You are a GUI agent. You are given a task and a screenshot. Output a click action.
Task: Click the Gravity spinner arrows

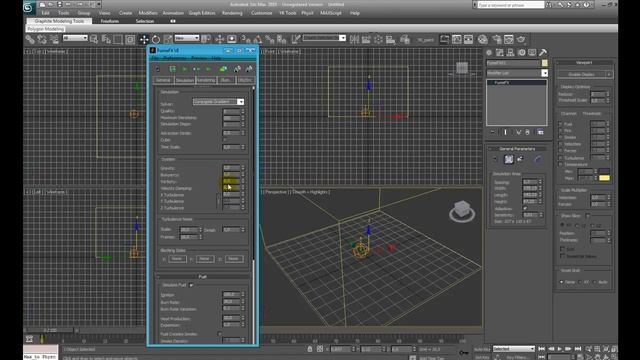(x=243, y=168)
